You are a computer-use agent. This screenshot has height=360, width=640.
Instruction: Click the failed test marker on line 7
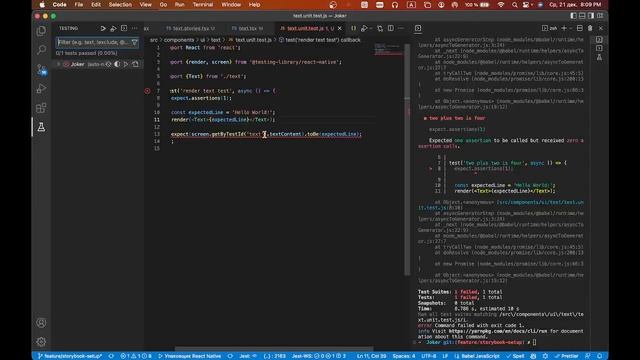[x=147, y=91]
